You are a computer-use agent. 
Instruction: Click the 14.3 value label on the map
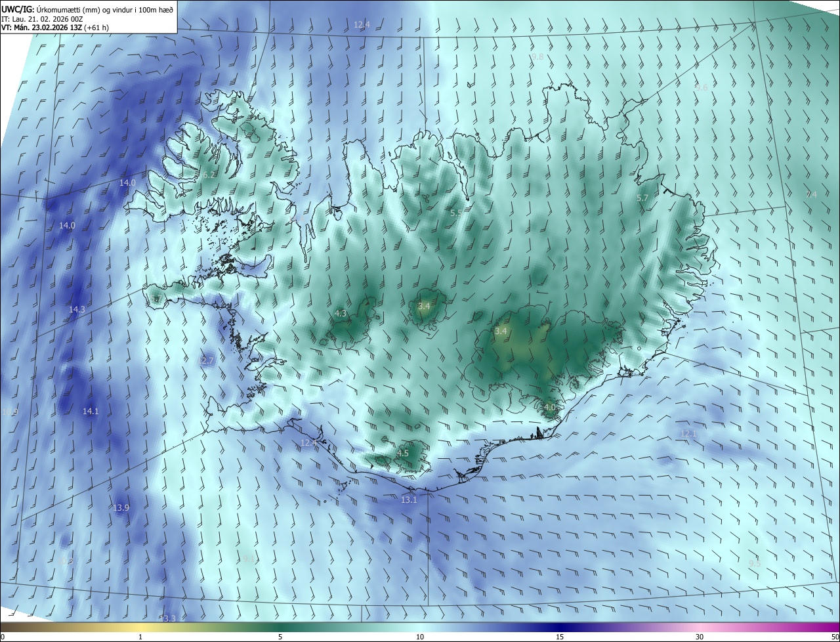coord(77,309)
